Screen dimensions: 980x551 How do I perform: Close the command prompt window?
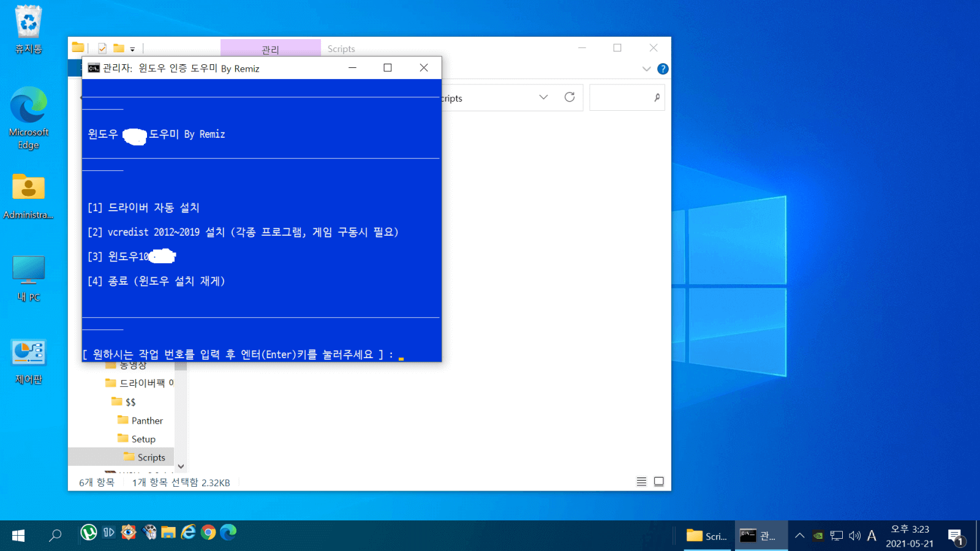(x=424, y=68)
